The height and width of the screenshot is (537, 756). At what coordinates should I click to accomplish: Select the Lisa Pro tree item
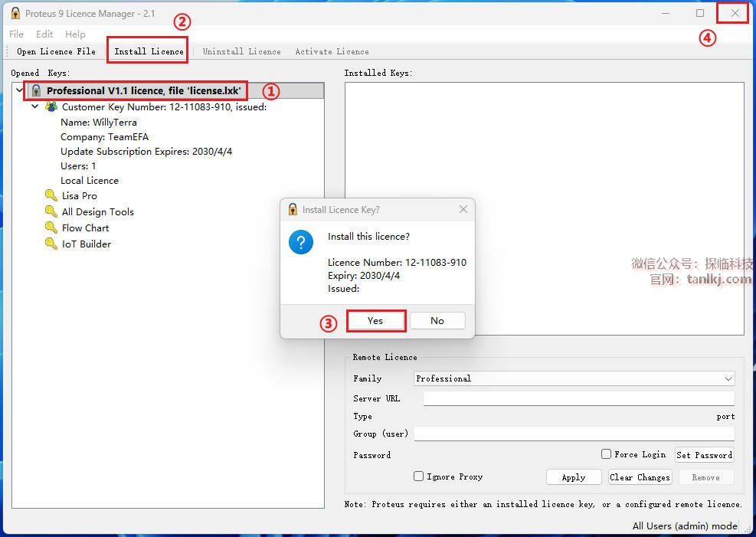(80, 195)
